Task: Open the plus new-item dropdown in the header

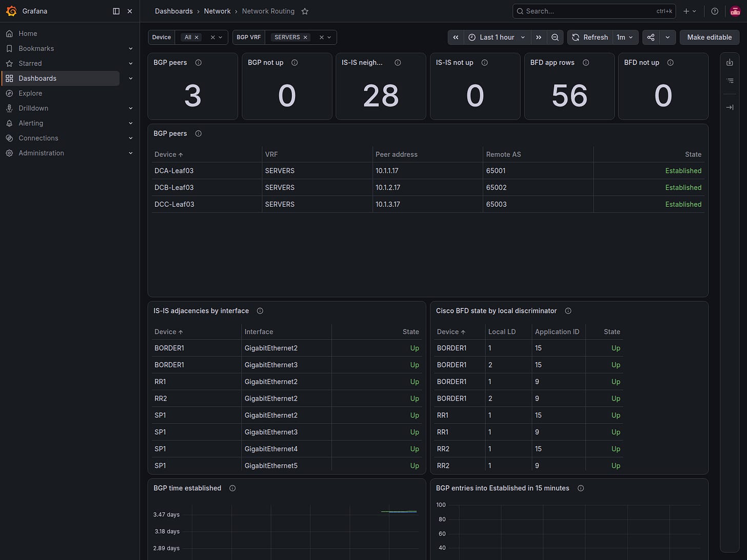Action: [690, 11]
